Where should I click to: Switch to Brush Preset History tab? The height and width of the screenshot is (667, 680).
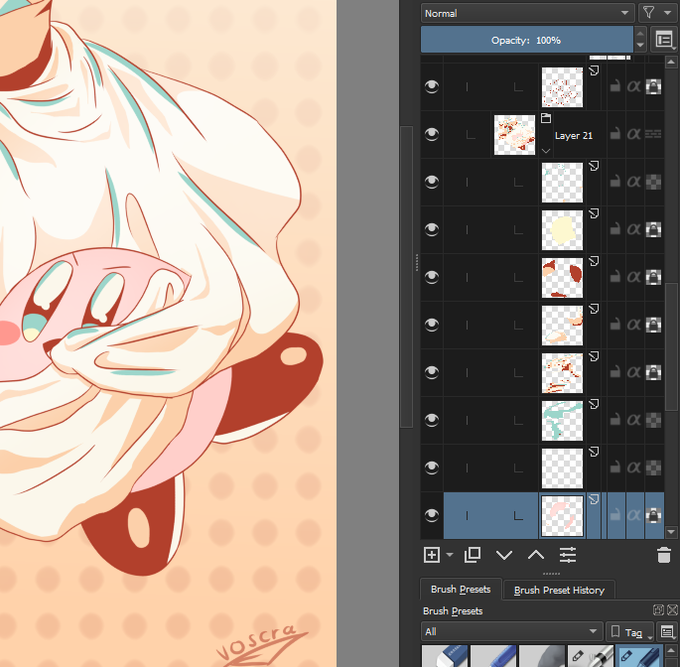(559, 590)
